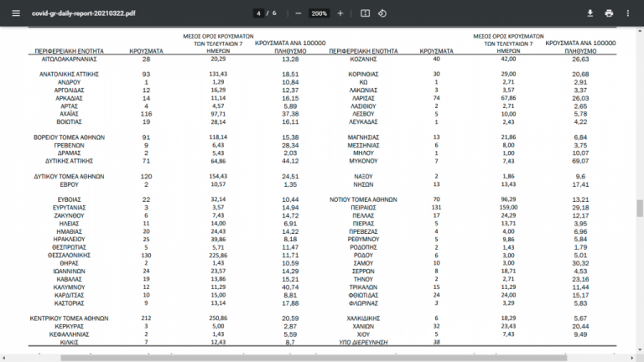644x362 pixels.
Task: Click the 200% zoom level field
Action: click(319, 13)
